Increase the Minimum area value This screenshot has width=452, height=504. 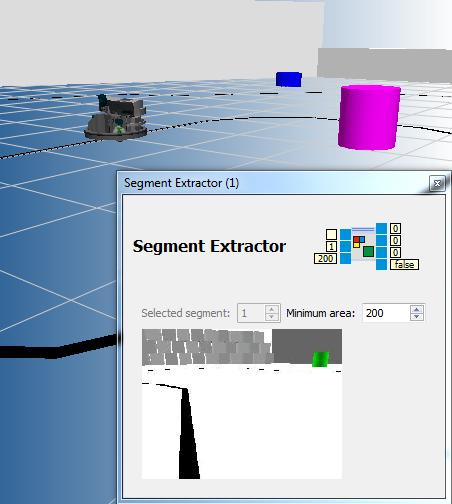(x=417, y=309)
